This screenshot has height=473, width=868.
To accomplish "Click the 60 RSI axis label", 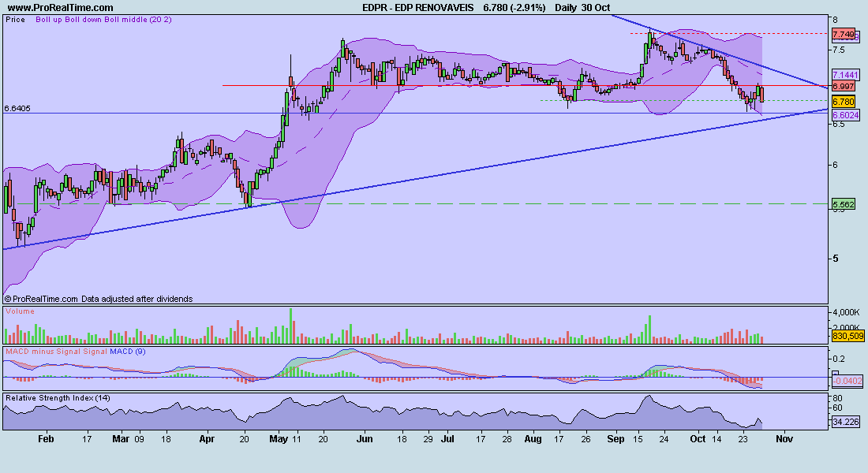I will coord(837,408).
